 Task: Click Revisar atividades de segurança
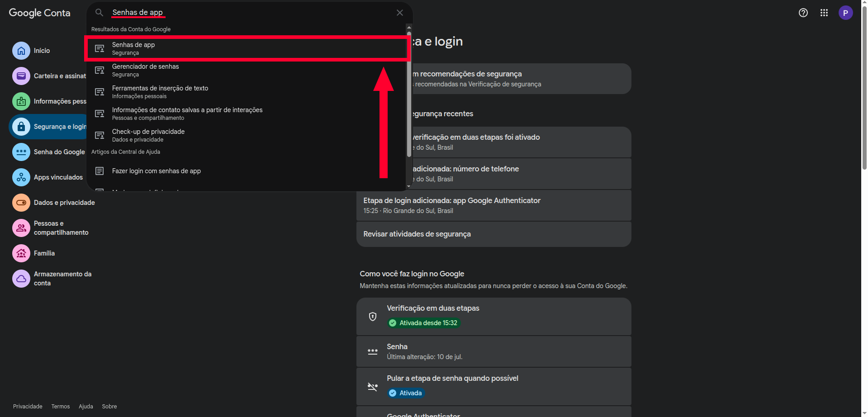tap(493, 234)
